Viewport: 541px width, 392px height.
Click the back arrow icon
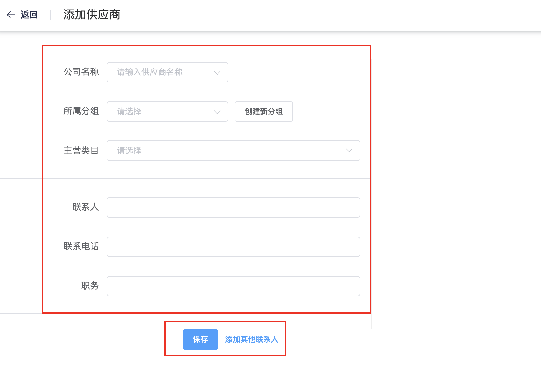click(11, 15)
